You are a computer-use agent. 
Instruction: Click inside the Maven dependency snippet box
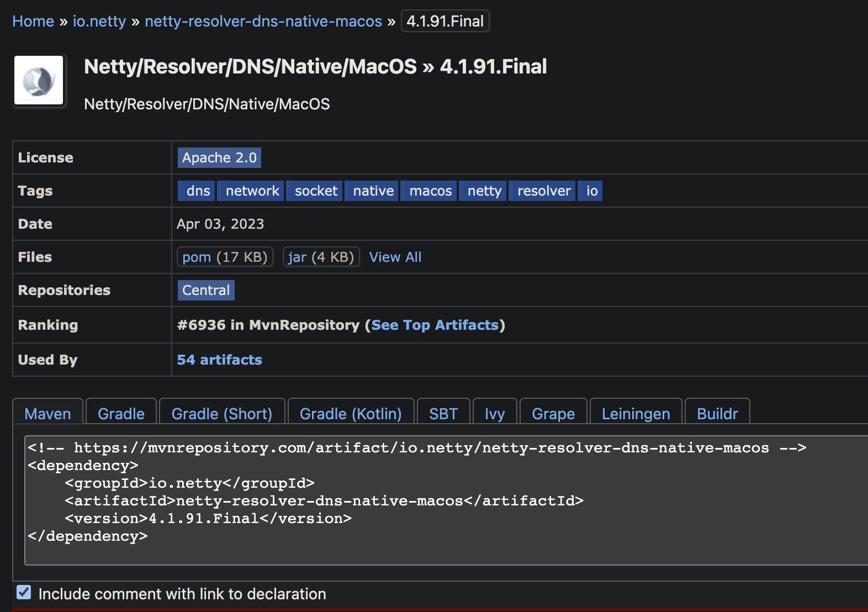click(x=446, y=500)
